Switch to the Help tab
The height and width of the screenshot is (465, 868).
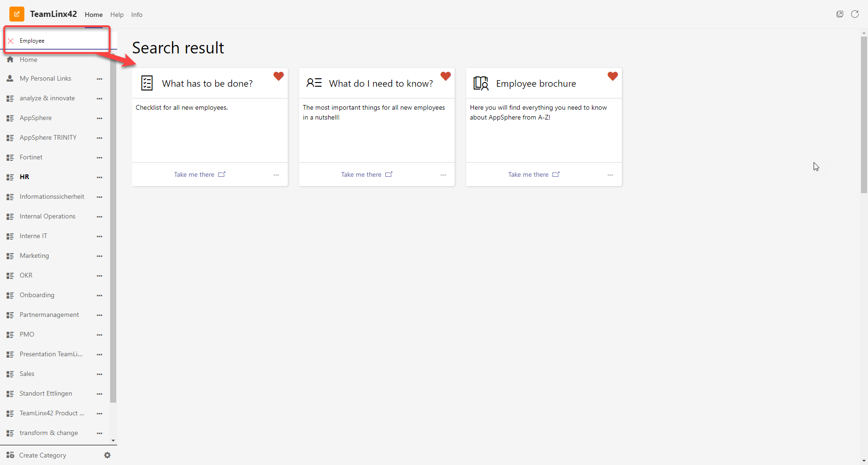[x=117, y=15]
